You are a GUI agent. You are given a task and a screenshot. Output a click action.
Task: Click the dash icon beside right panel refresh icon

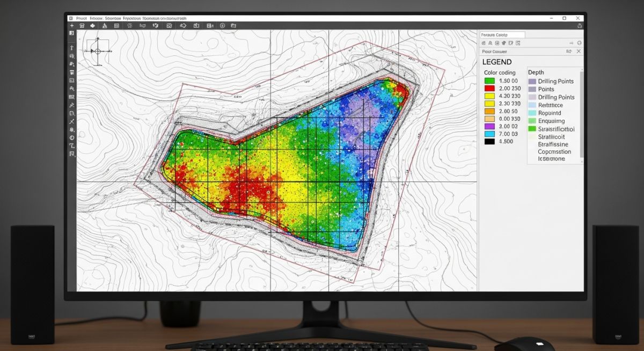tap(571, 43)
